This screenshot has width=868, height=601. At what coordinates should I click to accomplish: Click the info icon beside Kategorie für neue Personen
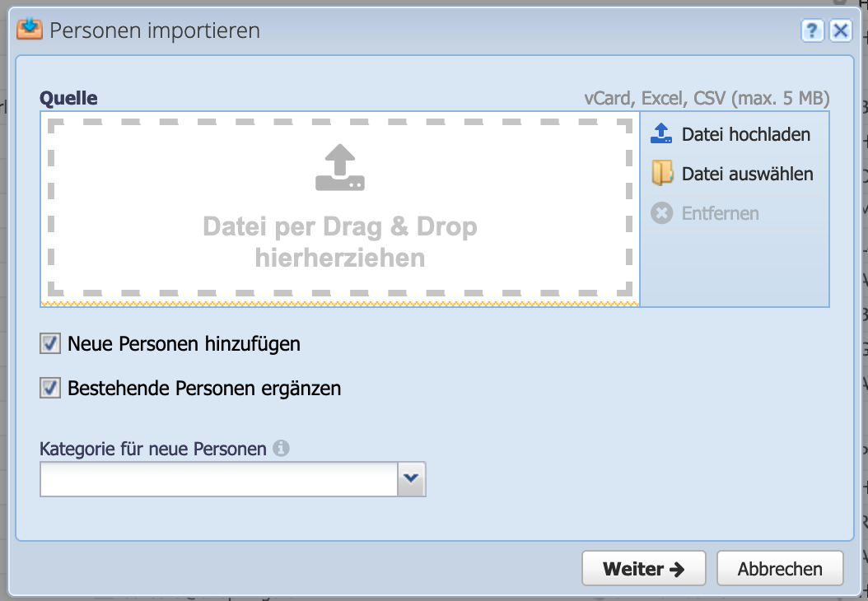coord(282,448)
